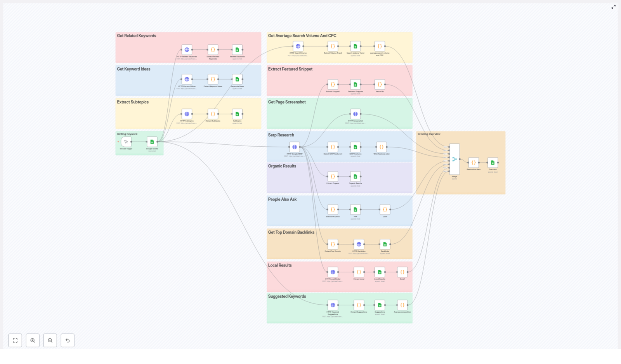621x364 pixels.
Task: Open the Average competition code node
Action: point(402,305)
